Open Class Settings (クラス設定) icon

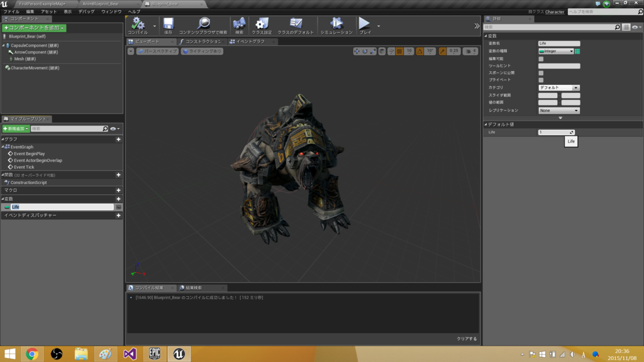click(x=262, y=24)
